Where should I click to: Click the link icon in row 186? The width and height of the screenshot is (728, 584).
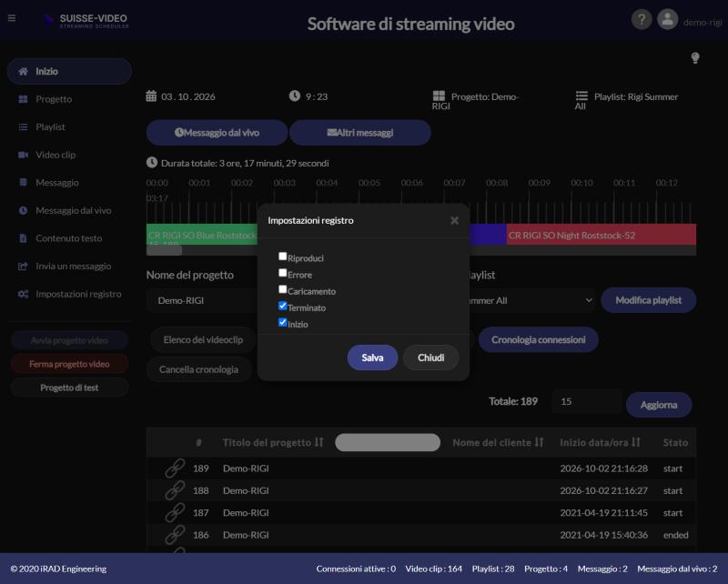tap(175, 535)
